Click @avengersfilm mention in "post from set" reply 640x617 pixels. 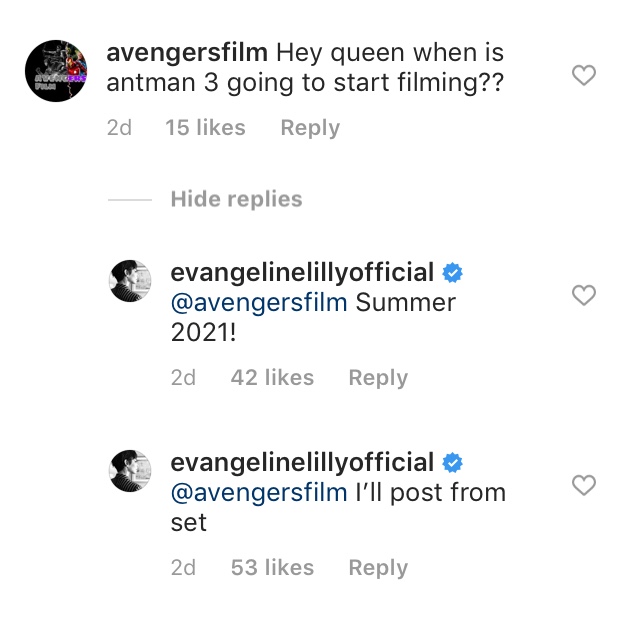click(x=259, y=492)
